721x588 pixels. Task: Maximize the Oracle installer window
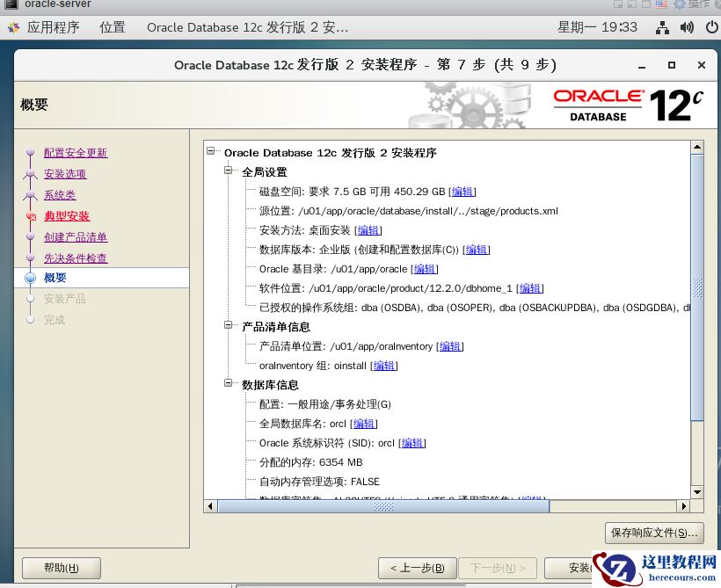tap(672, 65)
